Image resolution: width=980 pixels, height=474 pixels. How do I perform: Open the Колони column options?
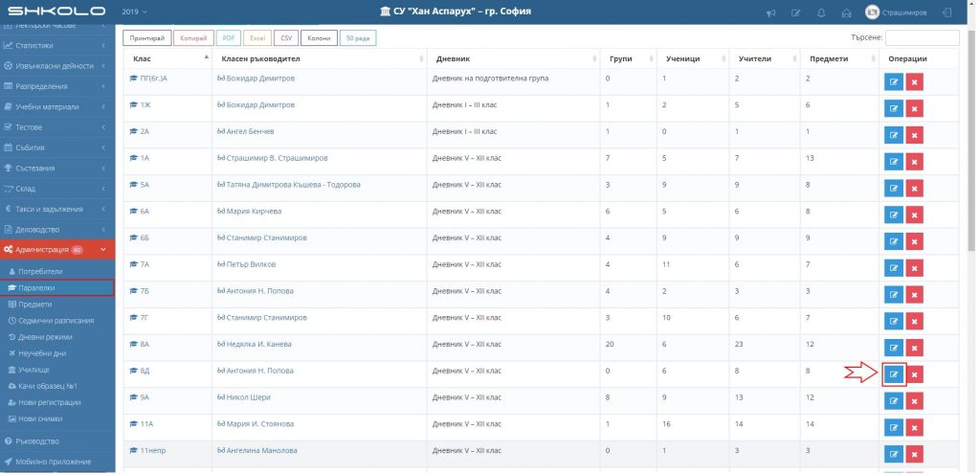point(320,38)
